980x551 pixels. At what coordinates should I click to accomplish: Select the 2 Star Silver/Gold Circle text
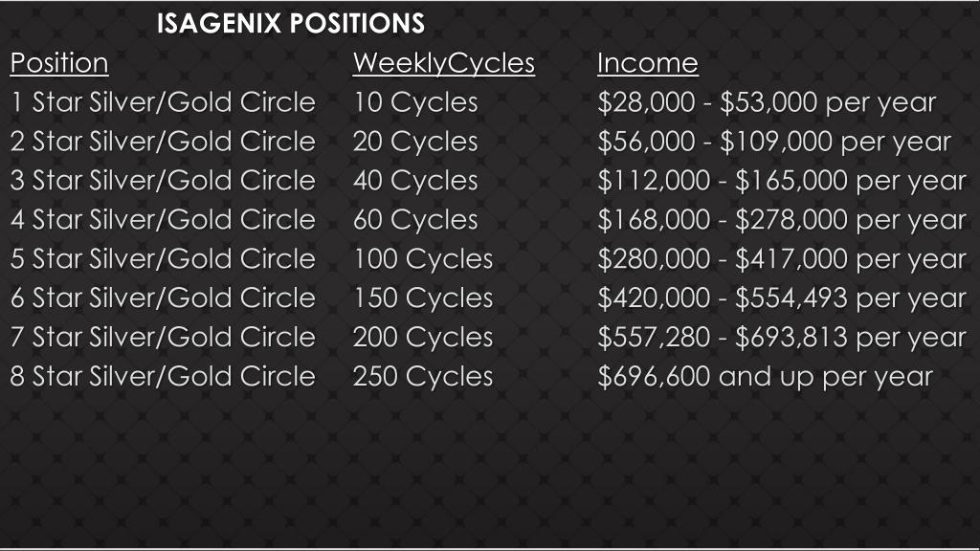click(x=163, y=142)
